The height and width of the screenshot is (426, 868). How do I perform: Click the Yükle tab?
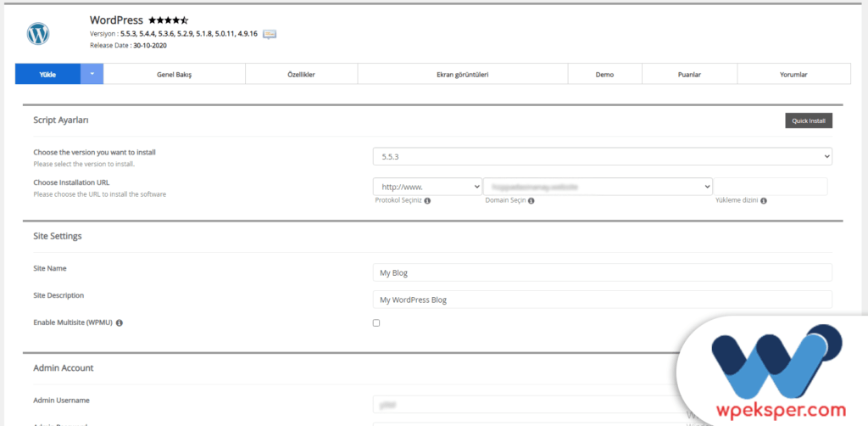click(x=47, y=74)
